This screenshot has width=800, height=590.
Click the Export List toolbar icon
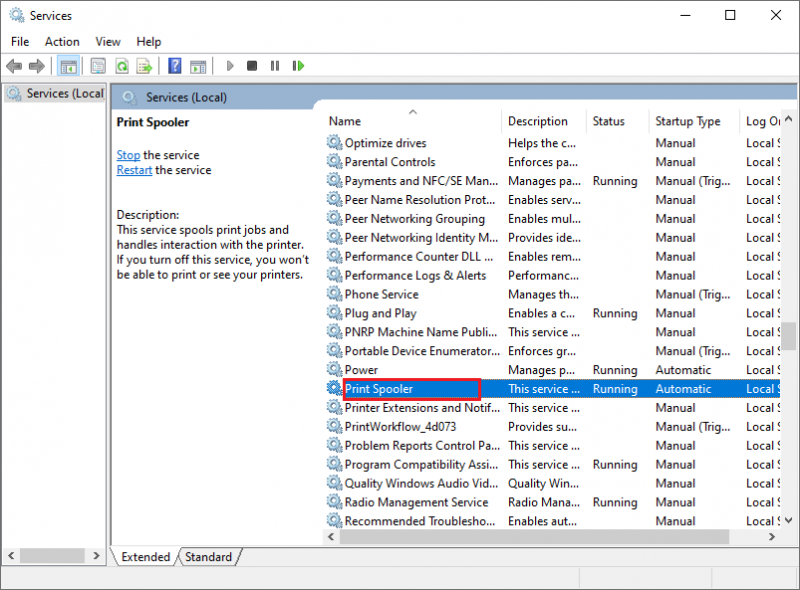144,66
